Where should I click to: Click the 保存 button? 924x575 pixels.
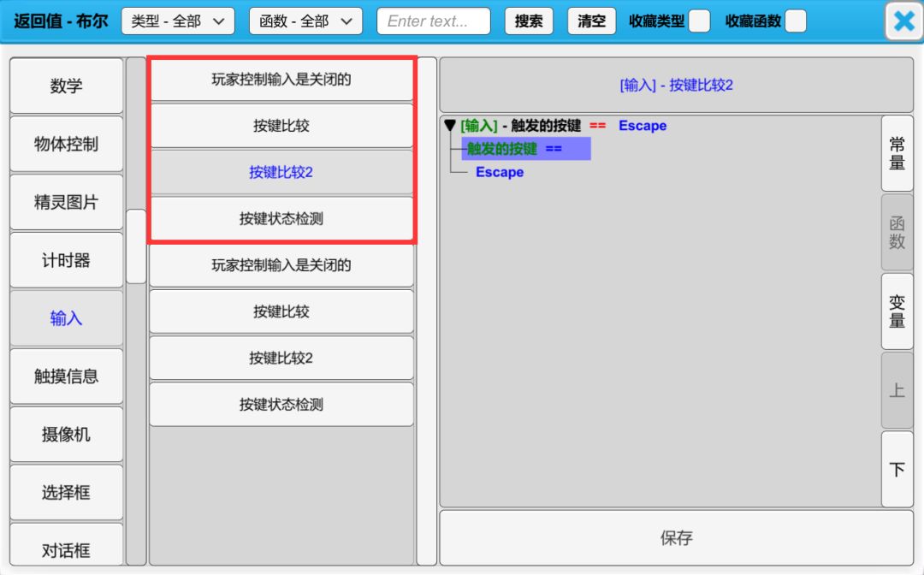[676, 538]
